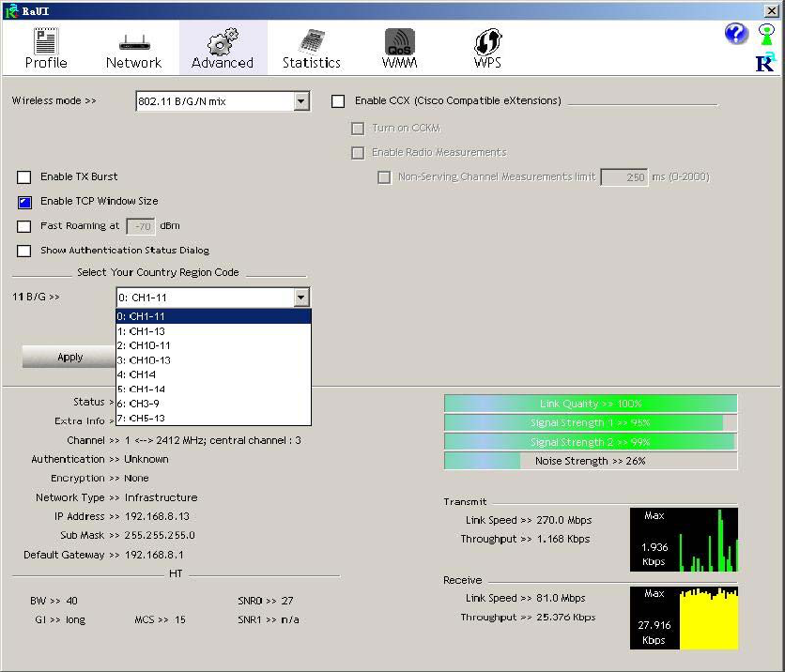Click the Transmit Throughput 1.168 Kbps text
Screen dimensions: 785x672
tap(563, 540)
